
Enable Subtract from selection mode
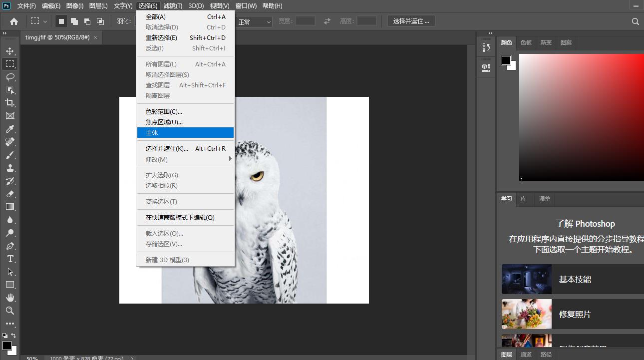88,21
